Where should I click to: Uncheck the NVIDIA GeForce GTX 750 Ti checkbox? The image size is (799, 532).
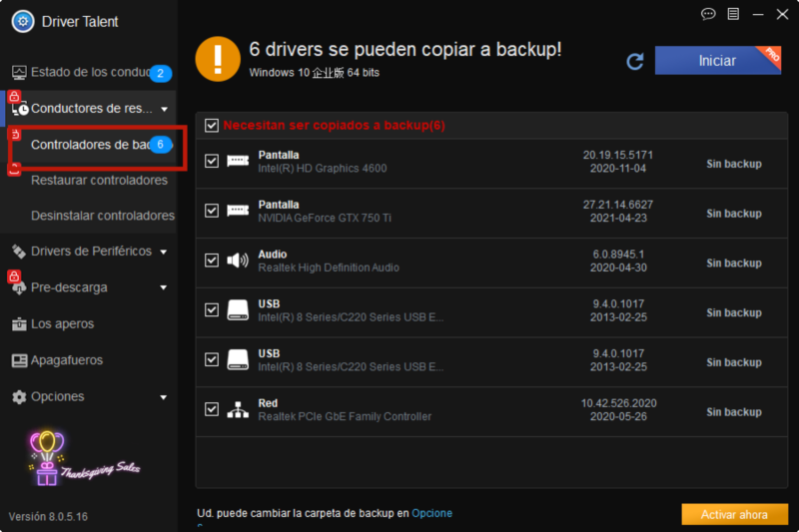click(x=212, y=211)
